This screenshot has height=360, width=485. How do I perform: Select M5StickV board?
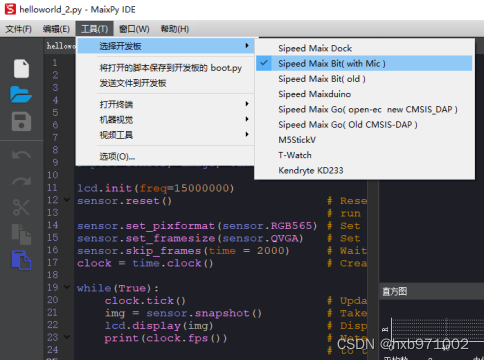click(364, 140)
